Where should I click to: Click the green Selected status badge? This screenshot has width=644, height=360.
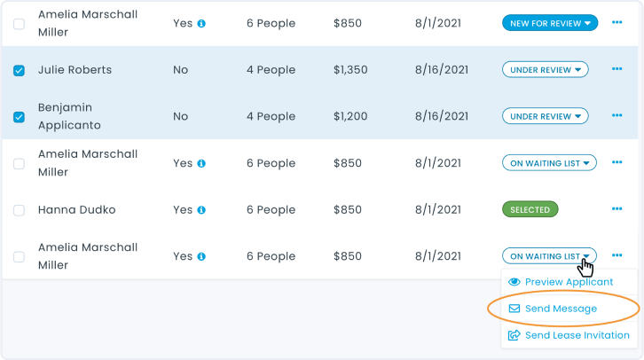tap(530, 210)
